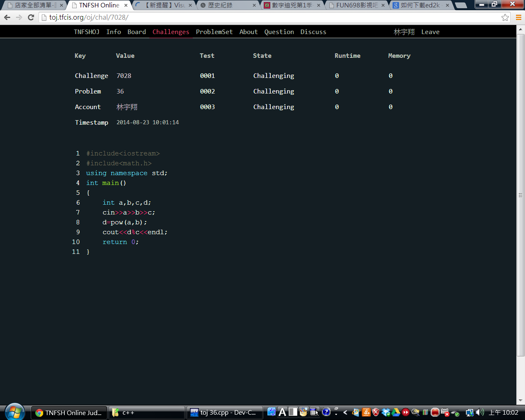This screenshot has width=525, height=420.
Task: Open a new tab with the new-tab button
Action: click(461, 5)
